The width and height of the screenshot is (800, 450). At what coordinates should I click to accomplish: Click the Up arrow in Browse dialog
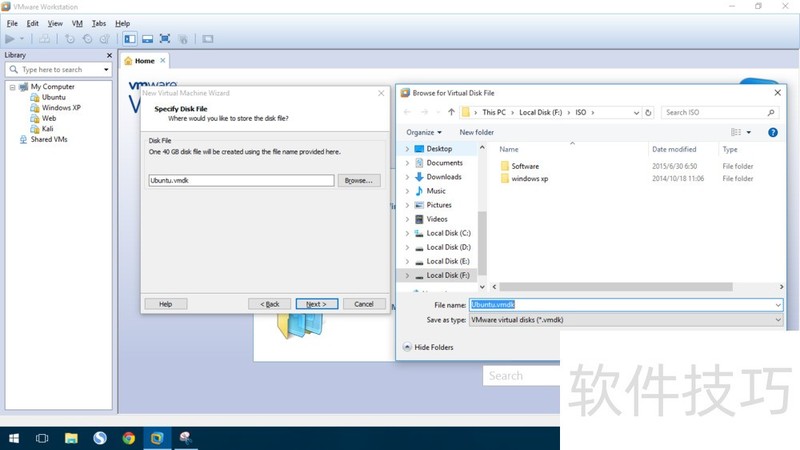point(452,112)
